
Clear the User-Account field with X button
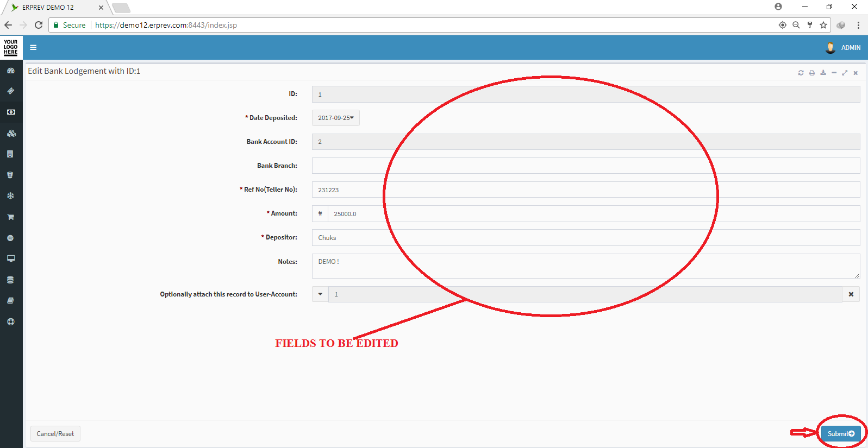click(x=851, y=294)
